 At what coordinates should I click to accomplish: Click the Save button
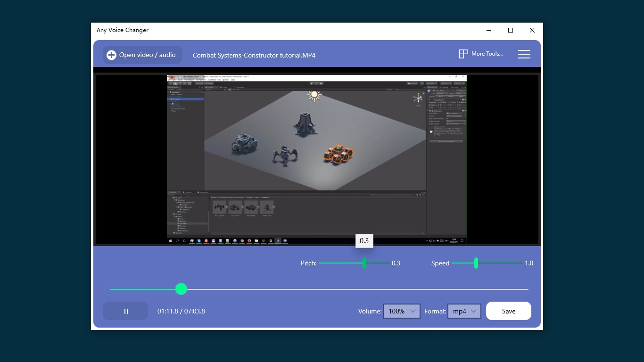tap(508, 311)
